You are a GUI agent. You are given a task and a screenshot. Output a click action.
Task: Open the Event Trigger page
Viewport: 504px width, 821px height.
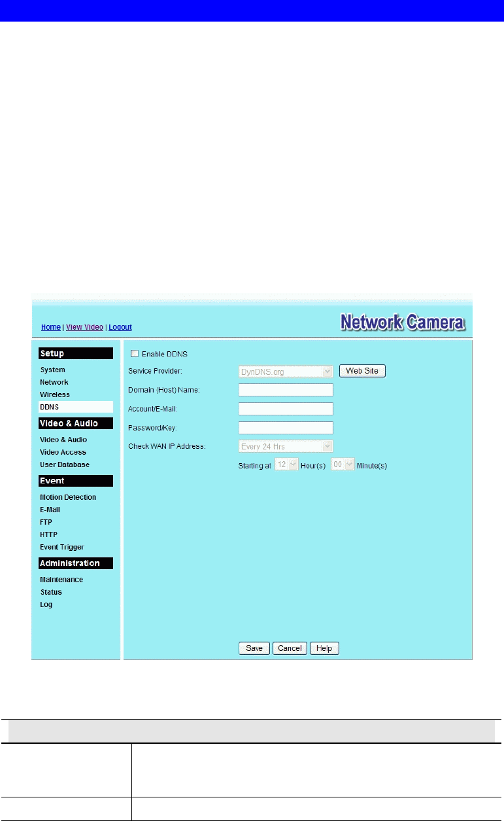(62, 547)
